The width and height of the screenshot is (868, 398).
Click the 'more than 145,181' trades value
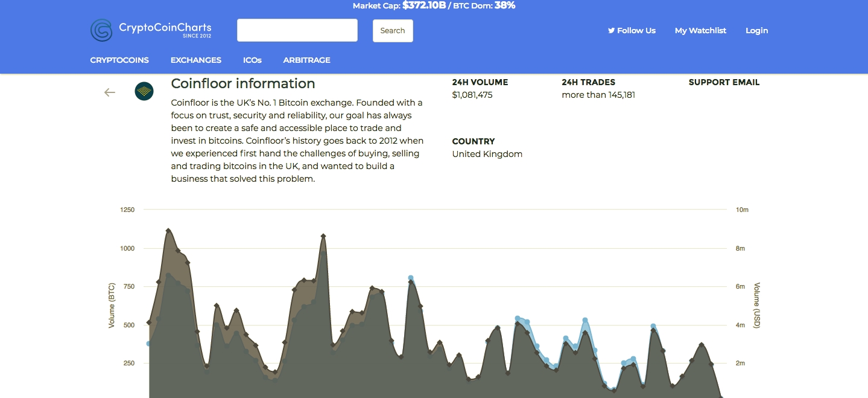coord(598,95)
